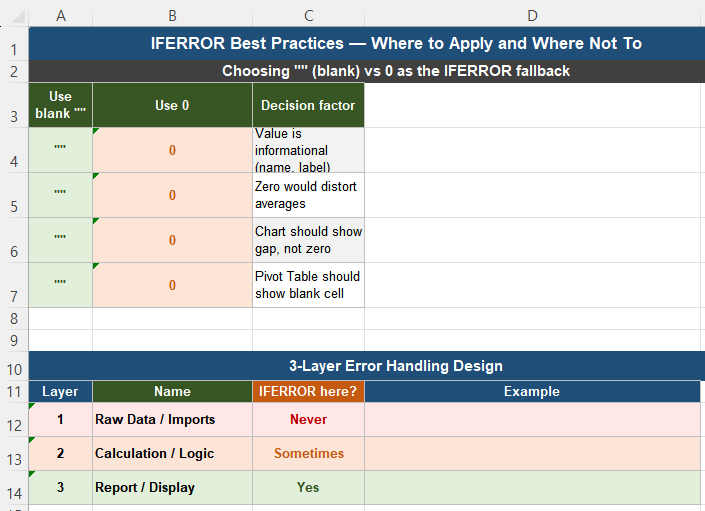Select row 5 header
The width and height of the screenshot is (705, 511).
[x=14, y=195]
